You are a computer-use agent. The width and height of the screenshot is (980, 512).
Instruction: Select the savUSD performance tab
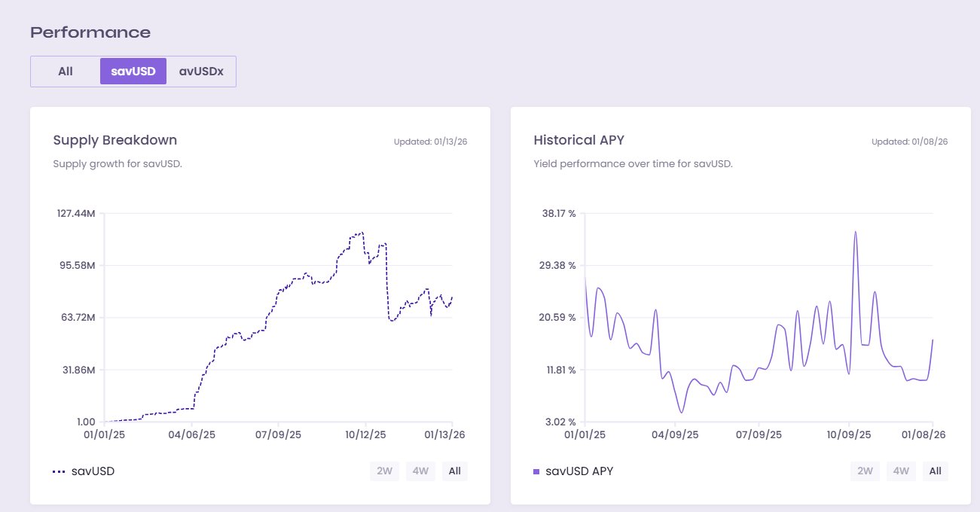133,72
